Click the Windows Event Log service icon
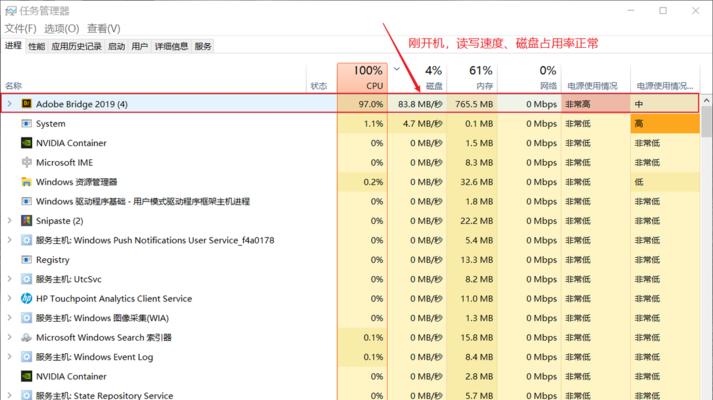The image size is (713, 400). pyautogui.click(x=26, y=357)
